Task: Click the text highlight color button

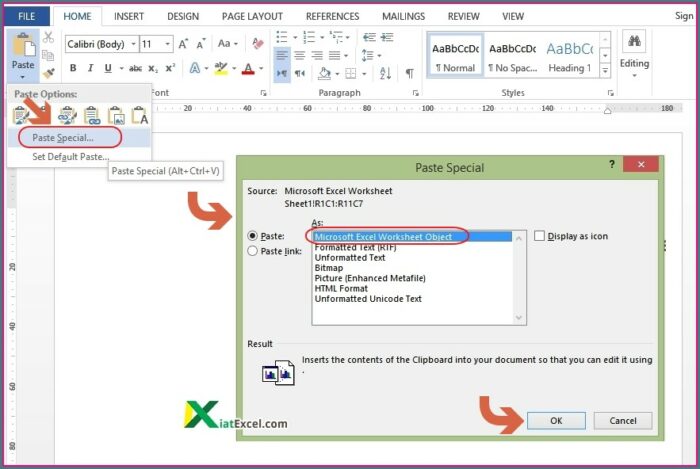Action: click(x=221, y=69)
